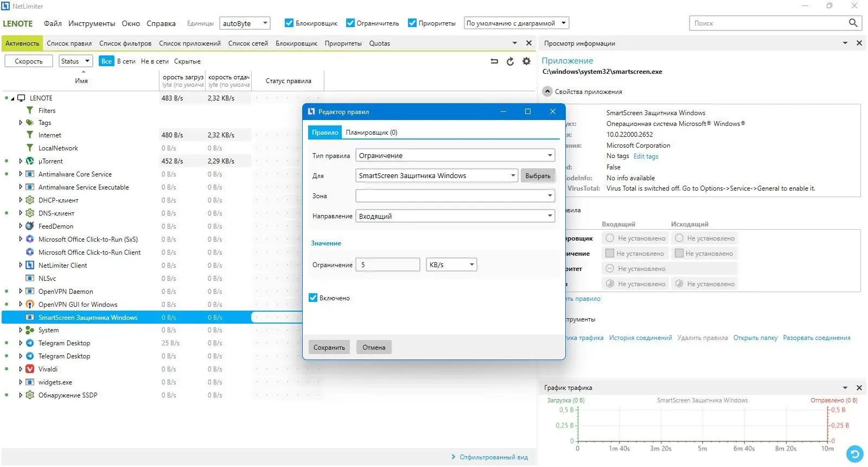Viewport: 868px width, 467px height.
Task: Toggle the Блокировщик checkbox in the top toolbar
Action: (289, 23)
